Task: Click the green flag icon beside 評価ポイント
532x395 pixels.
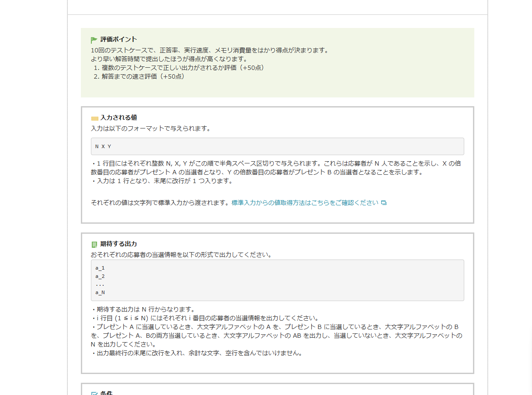Action: pos(94,40)
